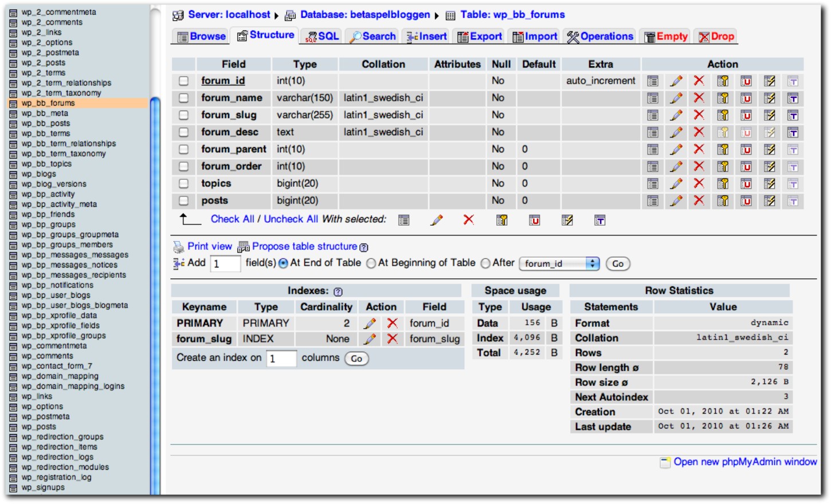Click the Empty table tab
Image resolution: width=831 pixels, height=504 pixels.
pos(665,37)
